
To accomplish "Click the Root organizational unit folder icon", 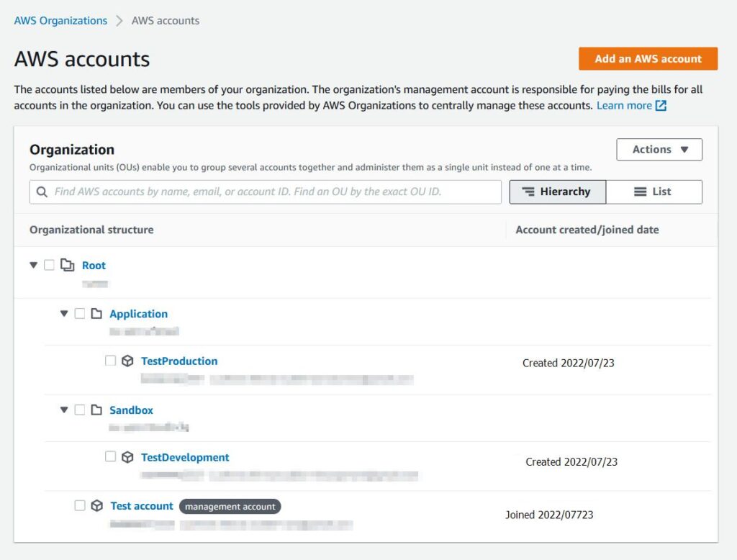I will pos(67,265).
